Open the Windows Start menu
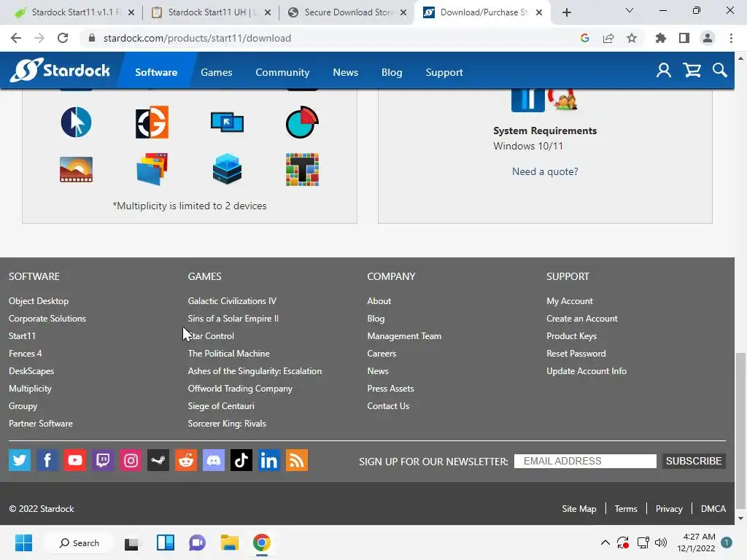747x560 pixels. (x=23, y=542)
